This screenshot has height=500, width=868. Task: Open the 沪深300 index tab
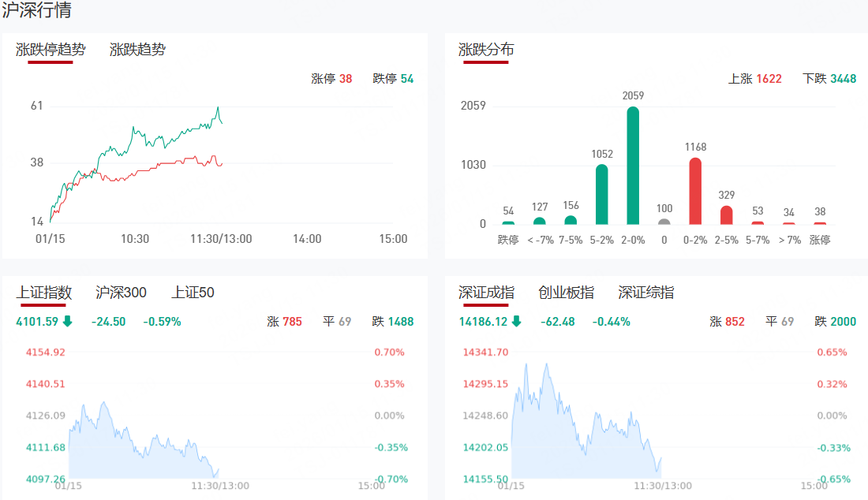[x=121, y=293]
